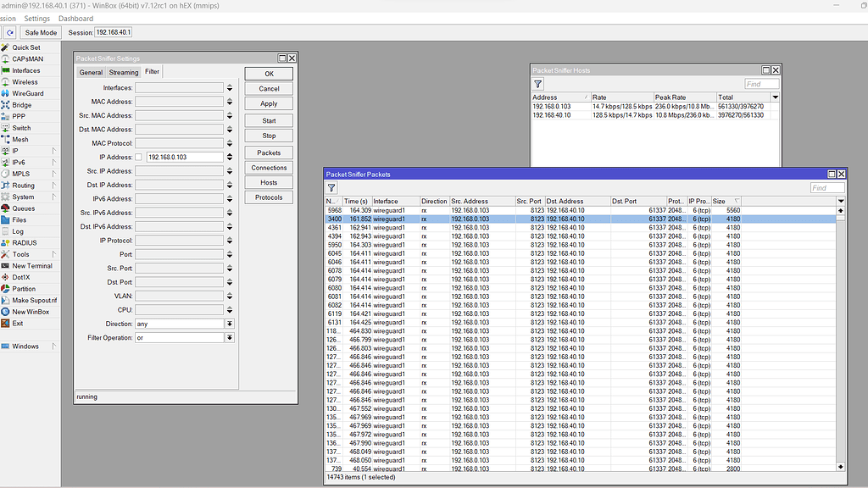
Task: Click filter icon in Packet Sniffer Packets
Action: (x=331, y=188)
